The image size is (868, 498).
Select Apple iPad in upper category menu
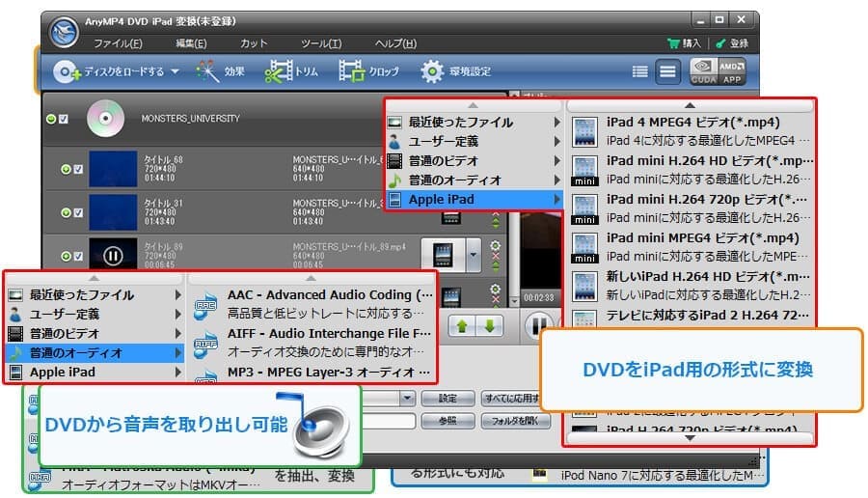pos(474,200)
